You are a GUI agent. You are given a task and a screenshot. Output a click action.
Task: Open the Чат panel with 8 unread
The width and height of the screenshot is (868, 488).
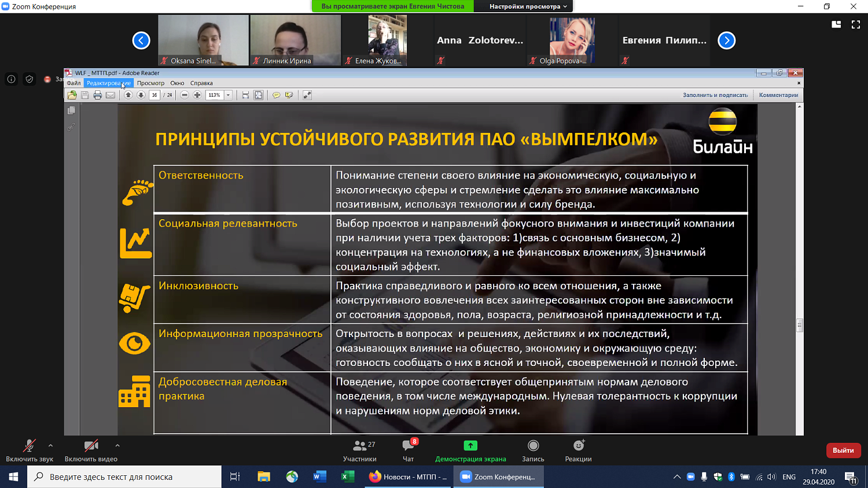pyautogui.click(x=409, y=451)
